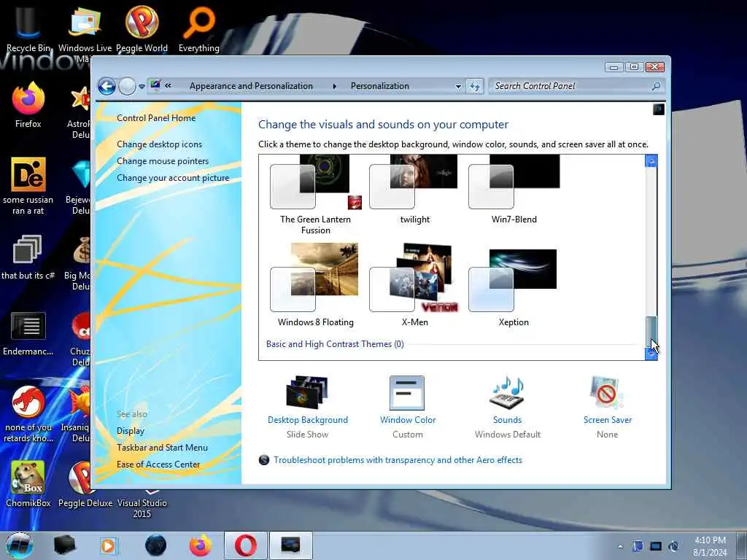Click the system tray network icon

(x=656, y=546)
